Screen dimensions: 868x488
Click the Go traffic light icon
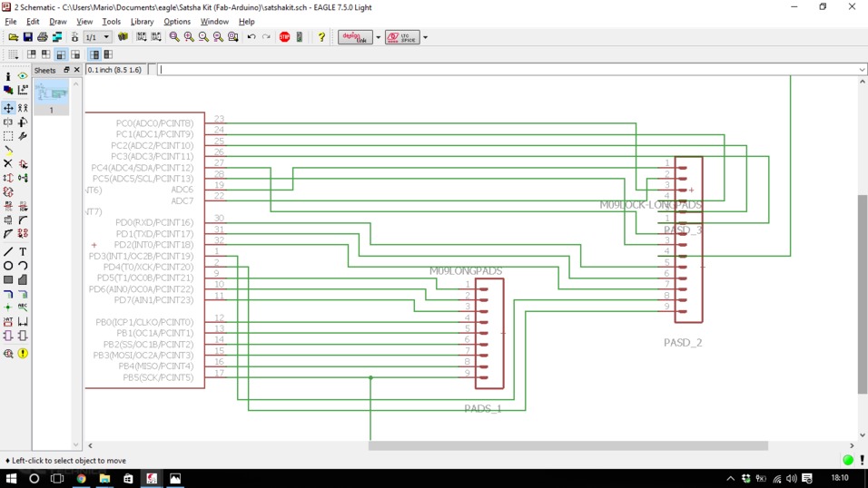click(x=300, y=37)
